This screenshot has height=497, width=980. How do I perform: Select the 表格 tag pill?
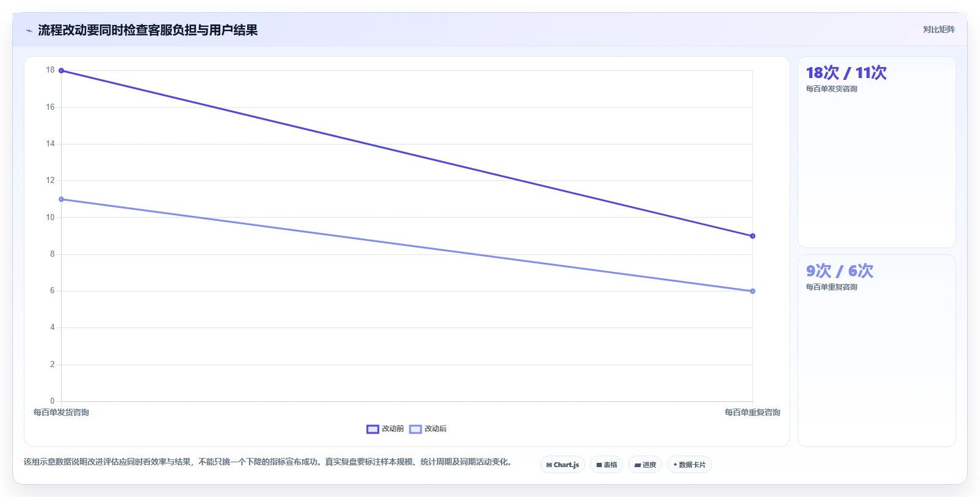tap(607, 465)
